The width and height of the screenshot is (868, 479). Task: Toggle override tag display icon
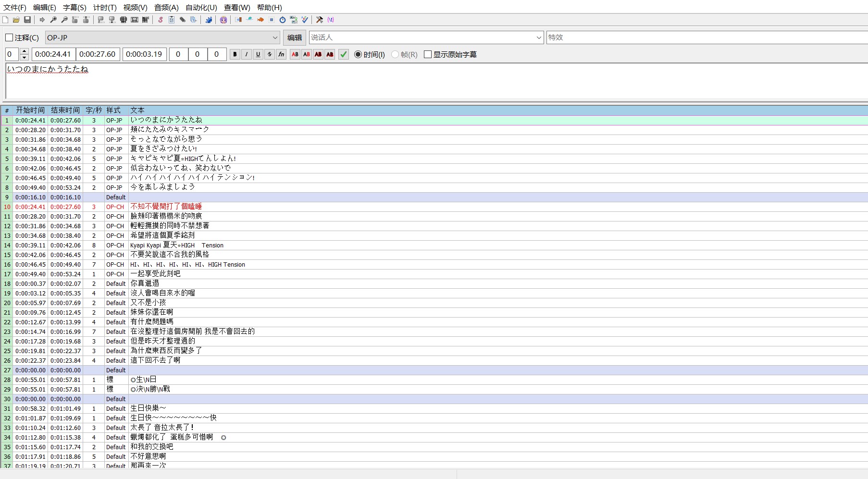pos(331,20)
